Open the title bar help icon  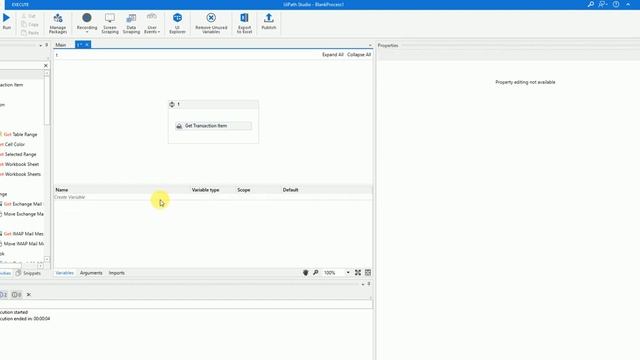(616, 4)
